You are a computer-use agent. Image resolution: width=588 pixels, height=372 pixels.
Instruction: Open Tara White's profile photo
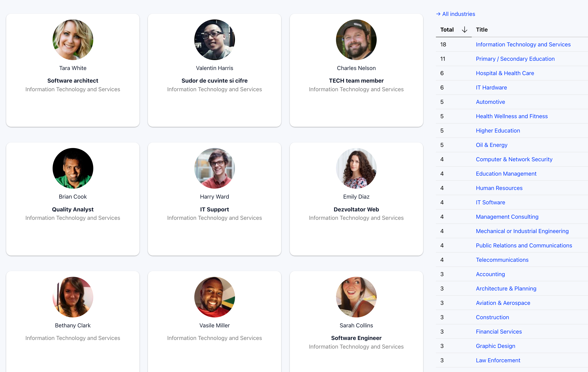[x=73, y=40]
